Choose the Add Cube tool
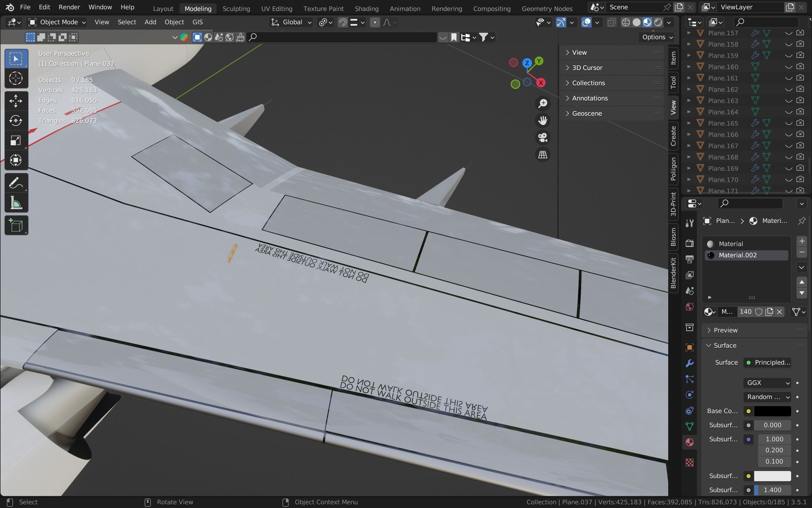This screenshot has height=508, width=812. pyautogui.click(x=16, y=225)
